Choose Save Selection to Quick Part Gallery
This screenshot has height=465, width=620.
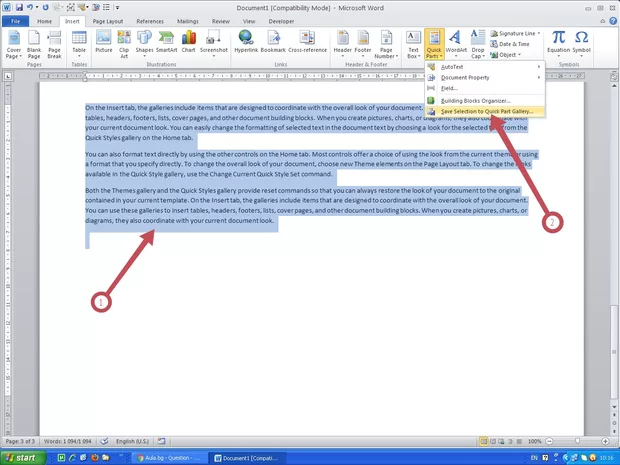pyautogui.click(x=487, y=111)
